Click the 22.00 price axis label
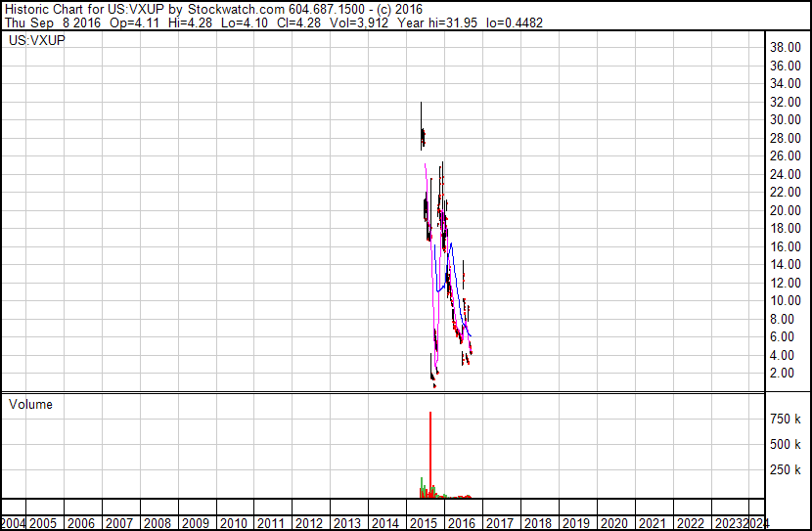This screenshot has height=531, width=812. point(786,193)
